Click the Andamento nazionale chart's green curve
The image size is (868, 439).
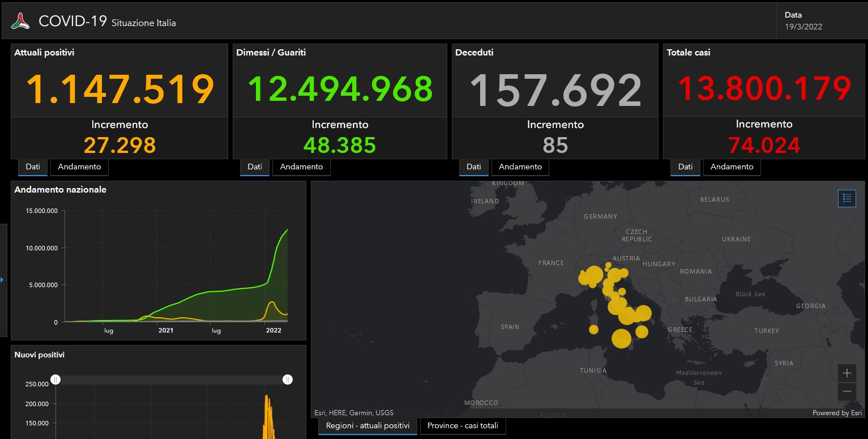pos(226,291)
